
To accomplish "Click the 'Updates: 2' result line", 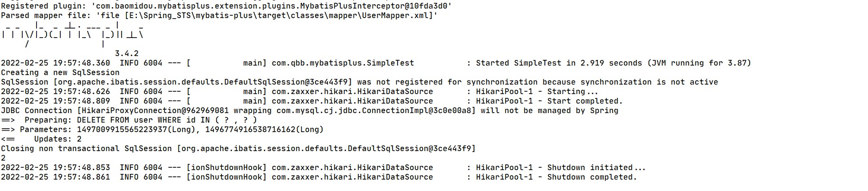I will coord(57,139).
